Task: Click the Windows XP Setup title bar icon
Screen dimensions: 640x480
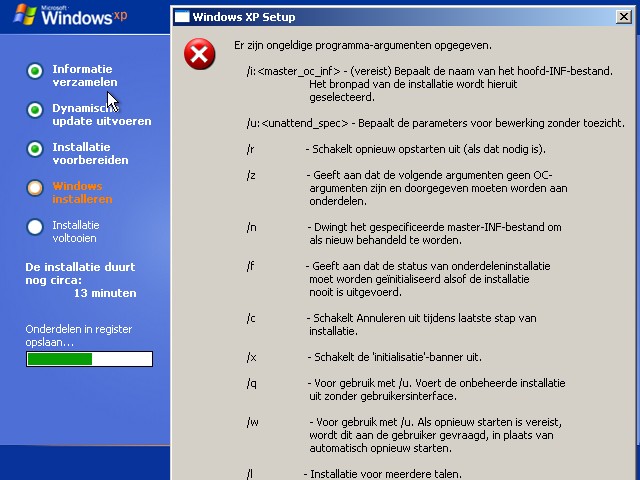Action: coord(182,17)
